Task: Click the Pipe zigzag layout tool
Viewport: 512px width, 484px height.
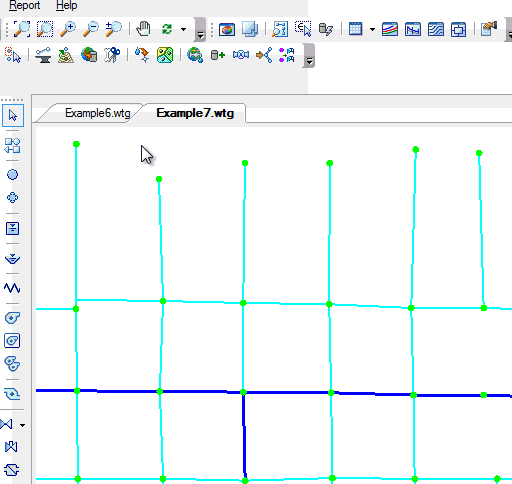Action: [12, 288]
